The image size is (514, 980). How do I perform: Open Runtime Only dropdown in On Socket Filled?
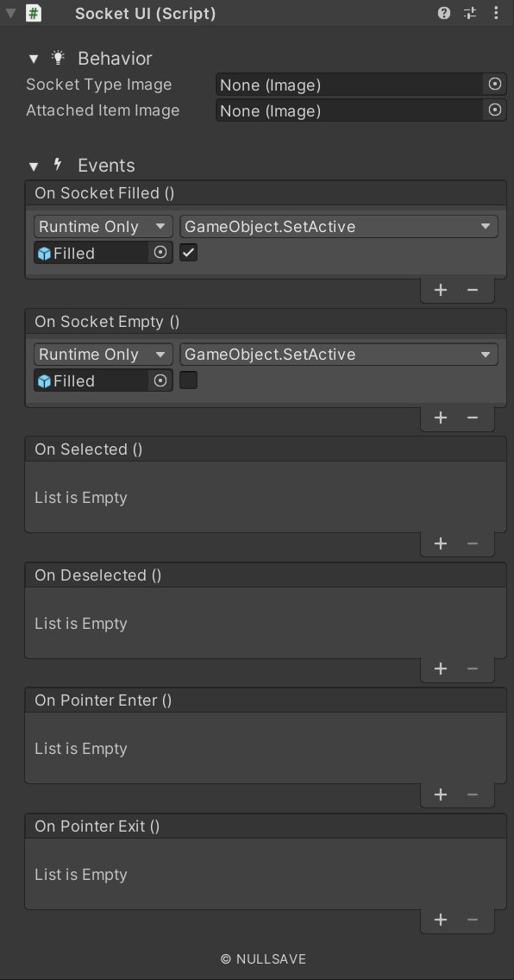pos(102,226)
